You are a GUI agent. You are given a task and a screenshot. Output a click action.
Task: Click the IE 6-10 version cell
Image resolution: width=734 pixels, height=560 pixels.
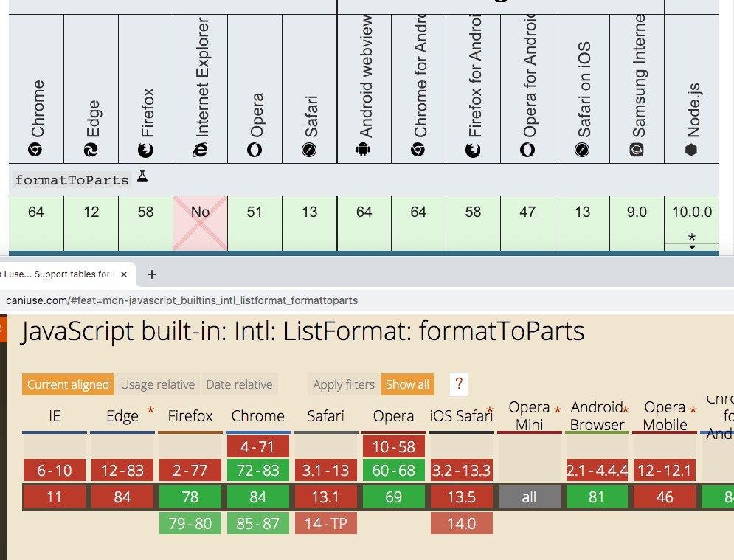[55, 470]
